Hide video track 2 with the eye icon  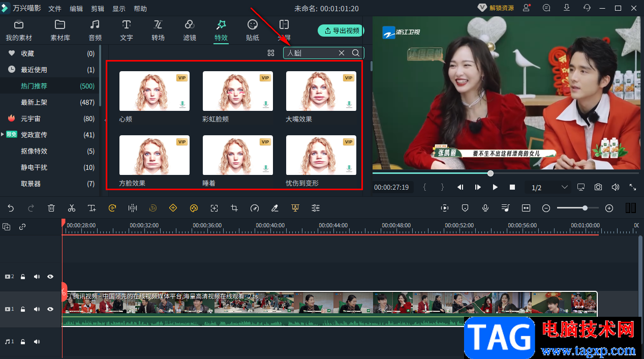[x=50, y=277]
